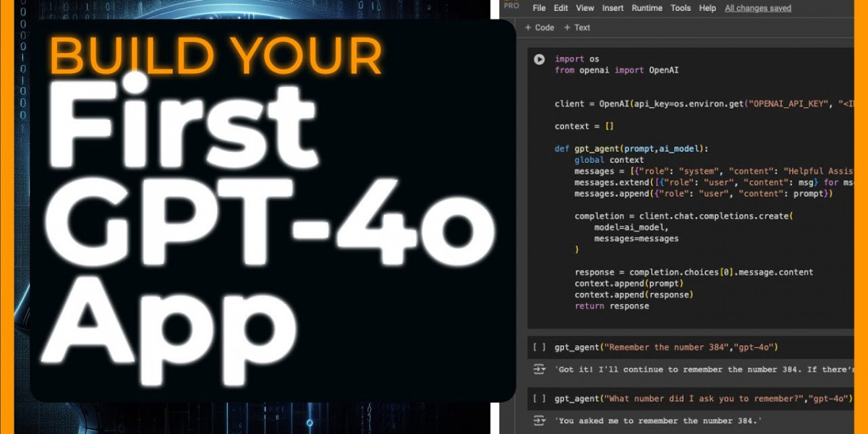
Task: Click the Colab PRO logo
Action: (511, 6)
